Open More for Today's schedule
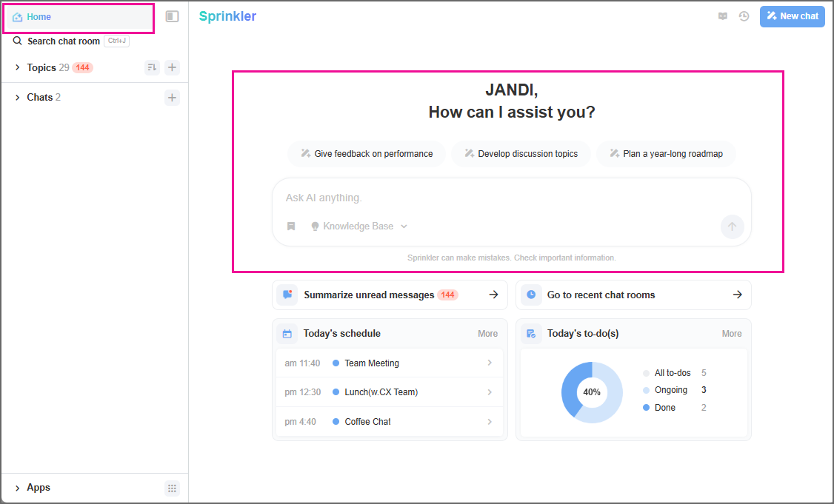 click(x=488, y=334)
